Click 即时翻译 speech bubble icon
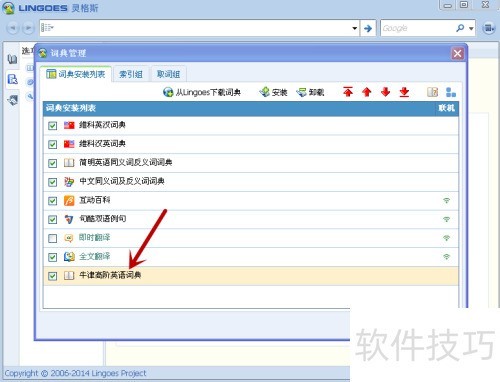 coord(69,238)
